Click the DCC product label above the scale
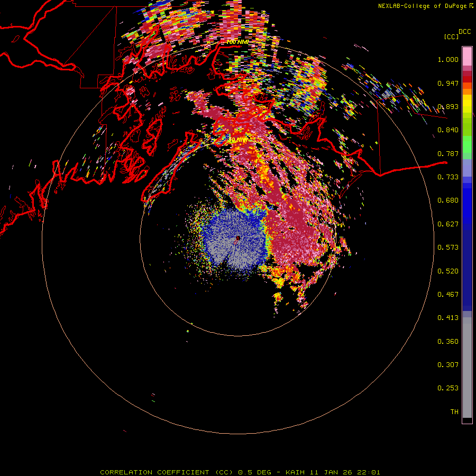Viewport: 476px width, 476px height. pos(464,32)
